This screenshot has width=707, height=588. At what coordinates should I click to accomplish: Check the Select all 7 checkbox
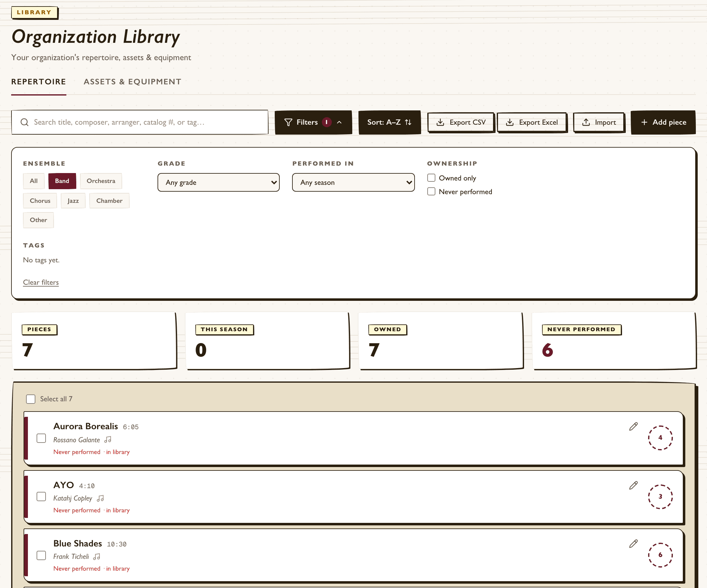31,399
